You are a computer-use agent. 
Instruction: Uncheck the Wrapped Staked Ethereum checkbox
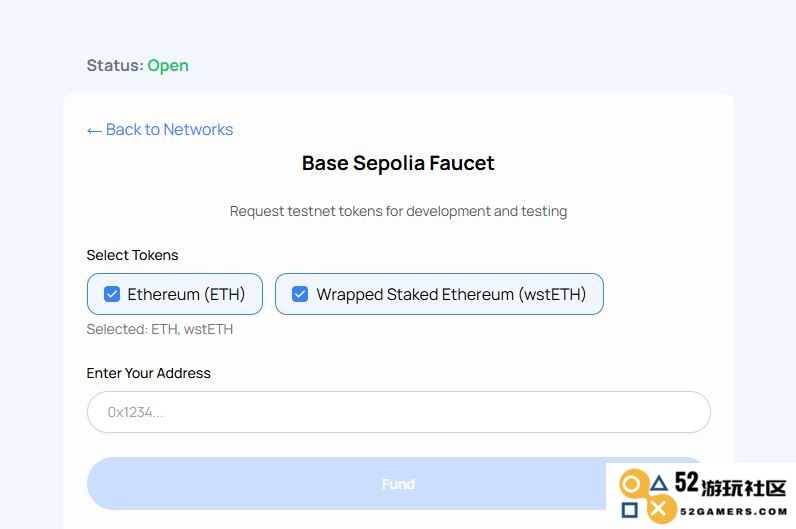[x=300, y=294]
